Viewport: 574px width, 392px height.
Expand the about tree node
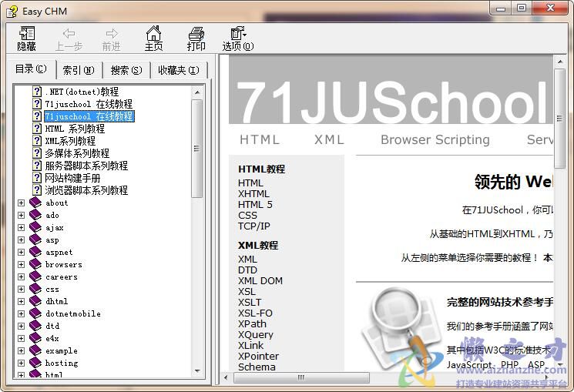21,203
